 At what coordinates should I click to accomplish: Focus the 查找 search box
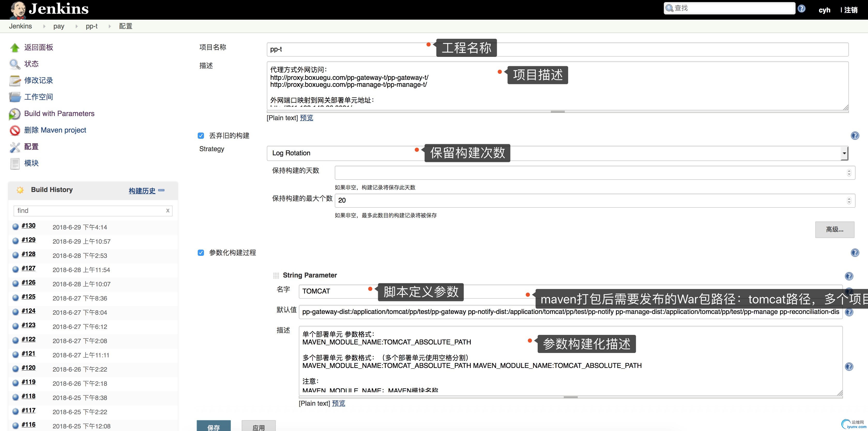point(729,8)
